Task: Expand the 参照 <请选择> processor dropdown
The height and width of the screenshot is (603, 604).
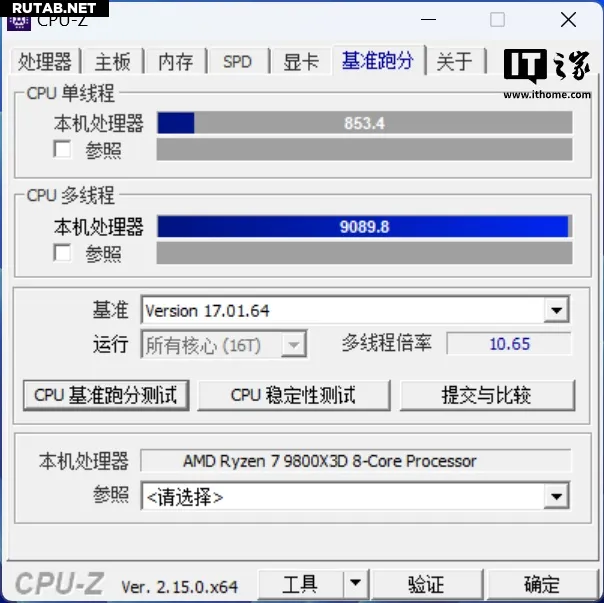Action: 556,496
